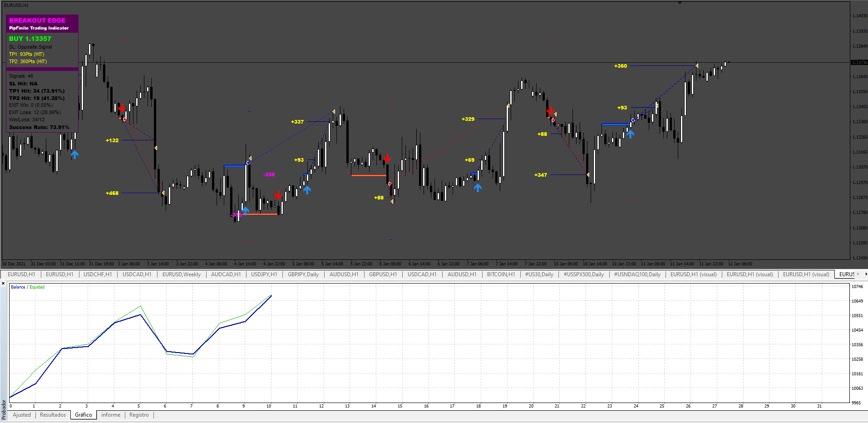Click TP1: 93Pts (HIT) line
The height and width of the screenshot is (423, 868).
(26, 54)
